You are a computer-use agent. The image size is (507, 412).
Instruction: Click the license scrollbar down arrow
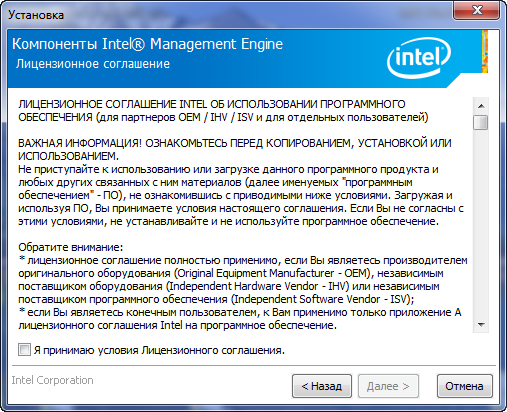pos(481,324)
